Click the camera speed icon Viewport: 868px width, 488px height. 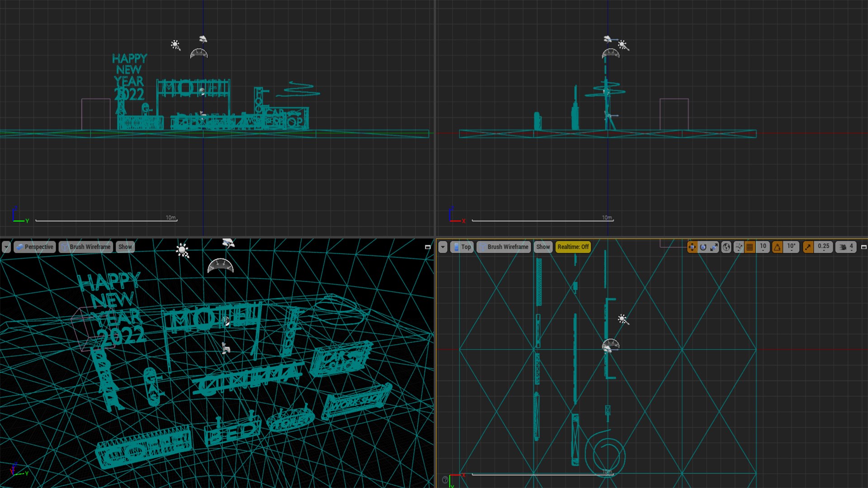tap(843, 247)
